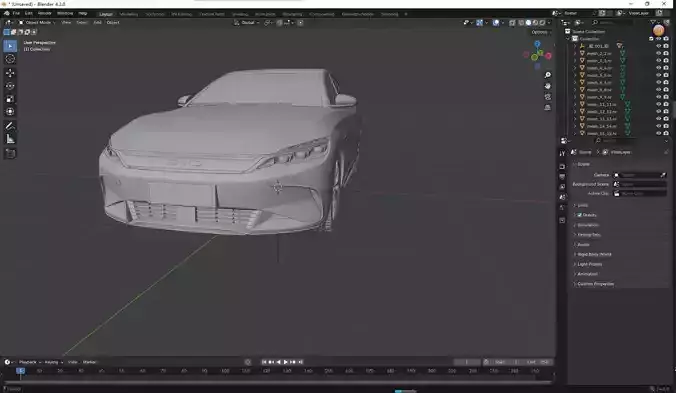676x393 pixels.
Task: Switch to wireframe viewport shading
Action: pos(521,22)
